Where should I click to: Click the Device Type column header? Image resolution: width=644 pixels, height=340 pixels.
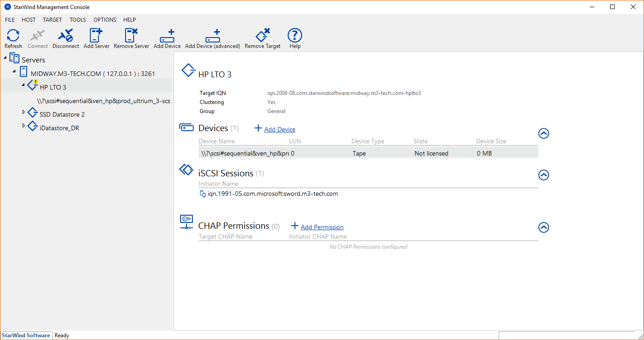tap(368, 141)
